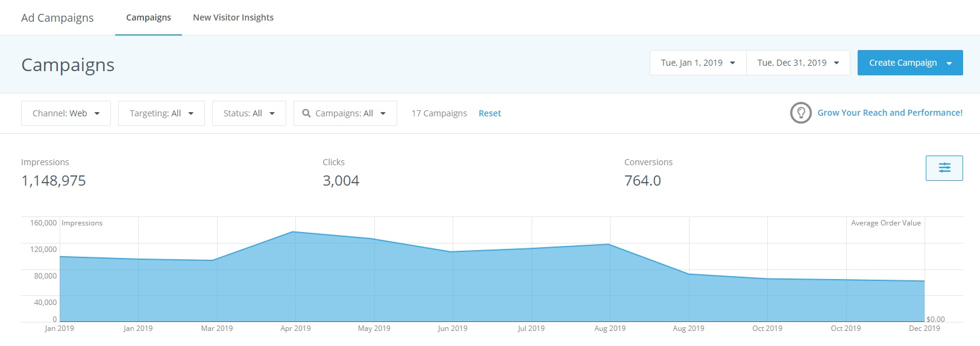Expand the Targeting: All filter
This screenshot has width=980, height=346.
click(162, 113)
